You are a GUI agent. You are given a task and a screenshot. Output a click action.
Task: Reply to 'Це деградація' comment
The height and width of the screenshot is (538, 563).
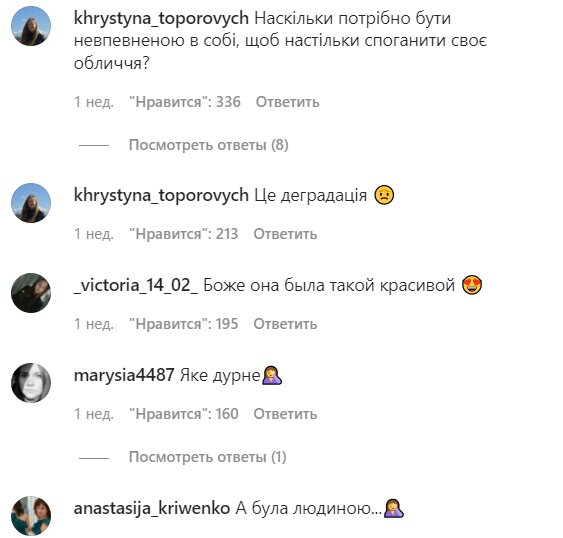[x=285, y=234]
